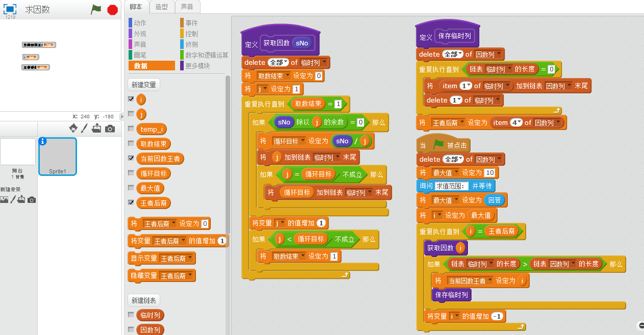This screenshot has height=335, width=644.
Task: Enable the 最大值 variable checkbox
Action: 131,188
